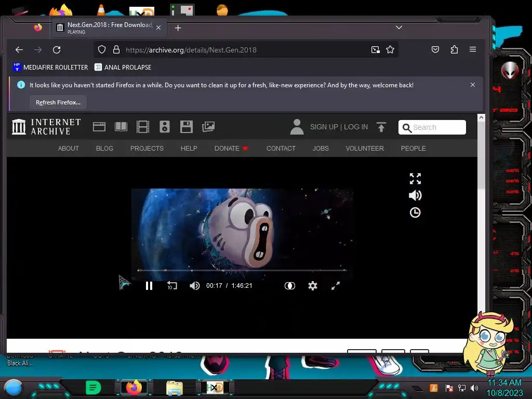The image size is (532, 399).
Task: Click the address bar URL
Action: click(x=191, y=50)
